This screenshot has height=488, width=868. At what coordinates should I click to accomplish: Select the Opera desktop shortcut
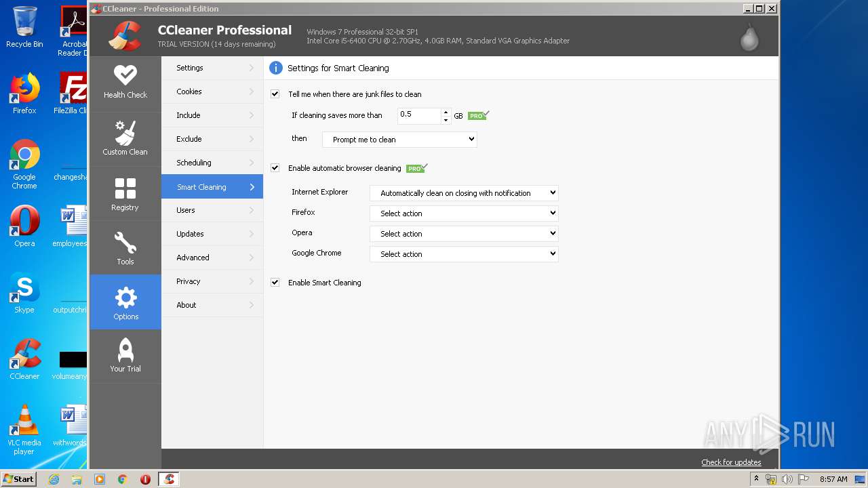24,226
